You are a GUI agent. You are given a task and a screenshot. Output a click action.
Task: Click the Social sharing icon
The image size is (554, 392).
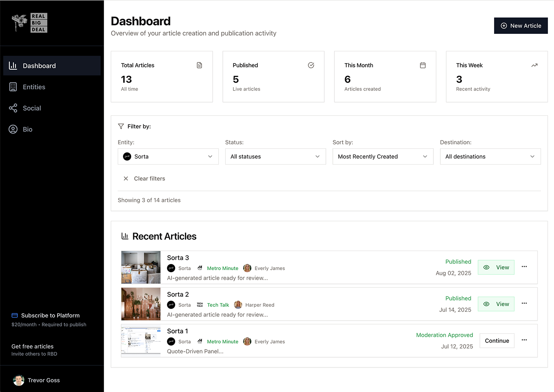pyautogui.click(x=13, y=108)
